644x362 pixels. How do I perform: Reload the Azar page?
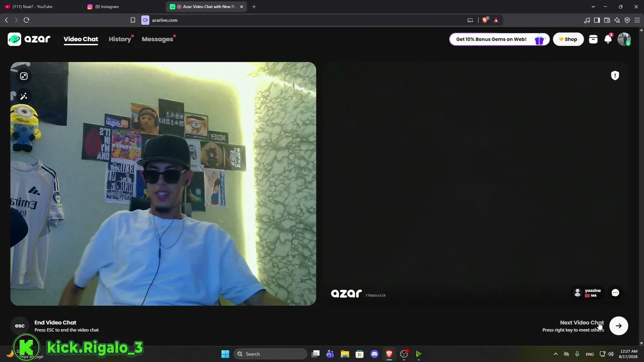[x=26, y=20]
